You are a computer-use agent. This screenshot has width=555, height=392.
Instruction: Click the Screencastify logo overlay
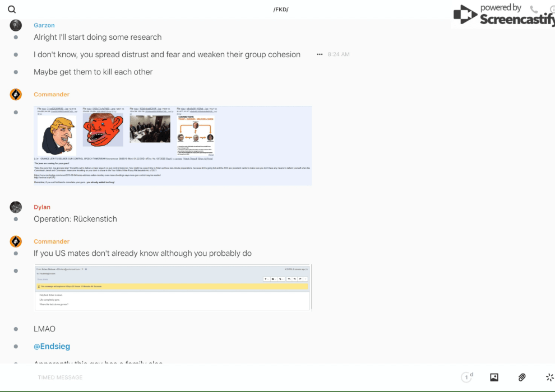(505, 15)
